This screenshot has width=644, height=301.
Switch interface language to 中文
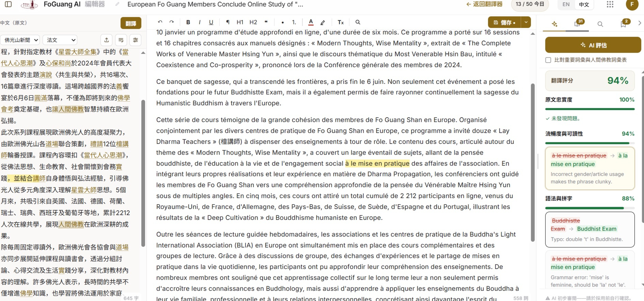(x=584, y=4)
